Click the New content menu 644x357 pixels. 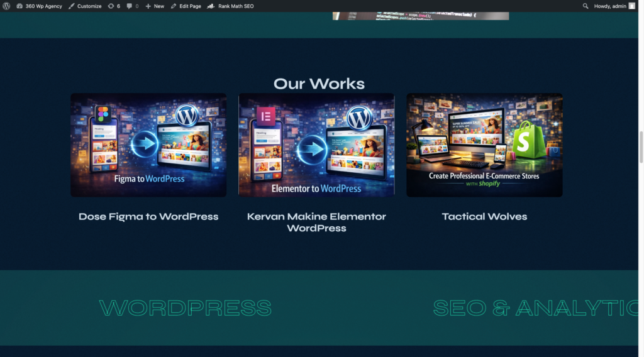155,6
